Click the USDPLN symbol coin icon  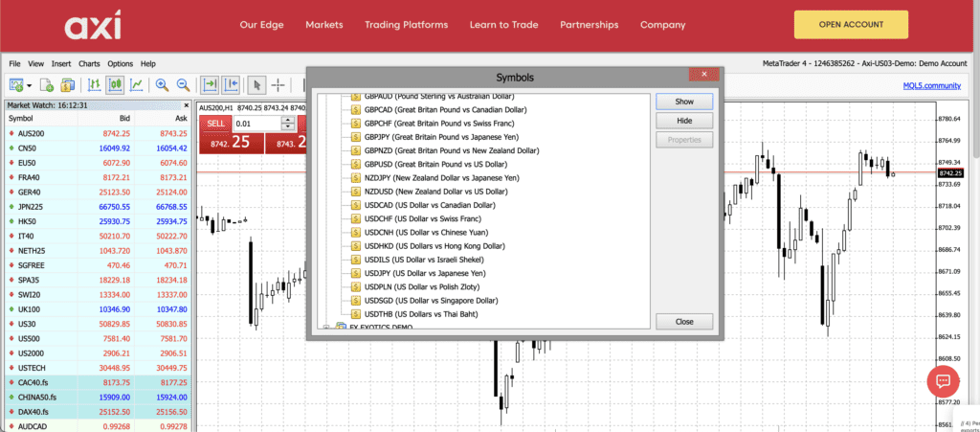click(x=356, y=287)
